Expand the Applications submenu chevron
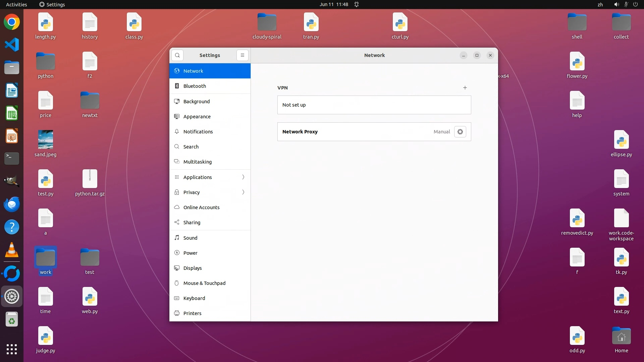The height and width of the screenshot is (362, 644). [243, 177]
